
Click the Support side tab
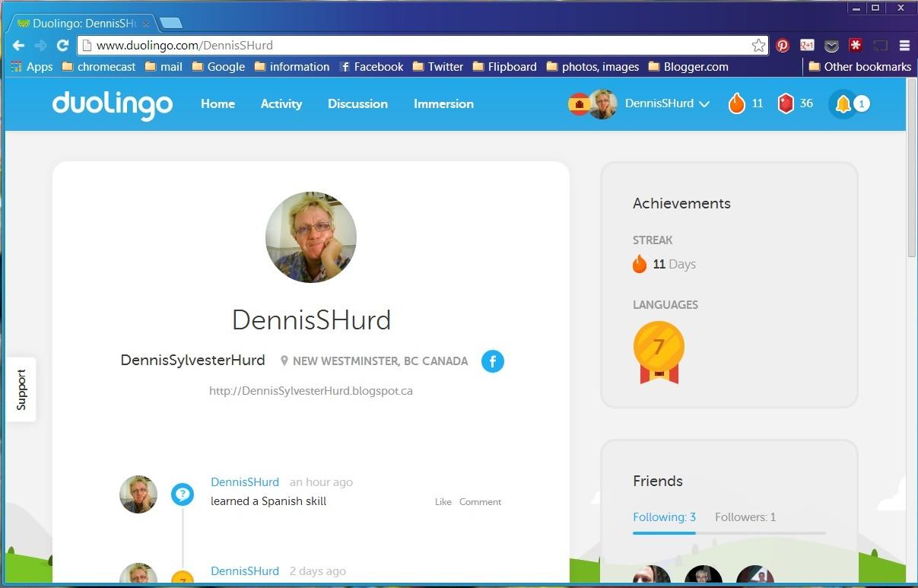point(21,389)
